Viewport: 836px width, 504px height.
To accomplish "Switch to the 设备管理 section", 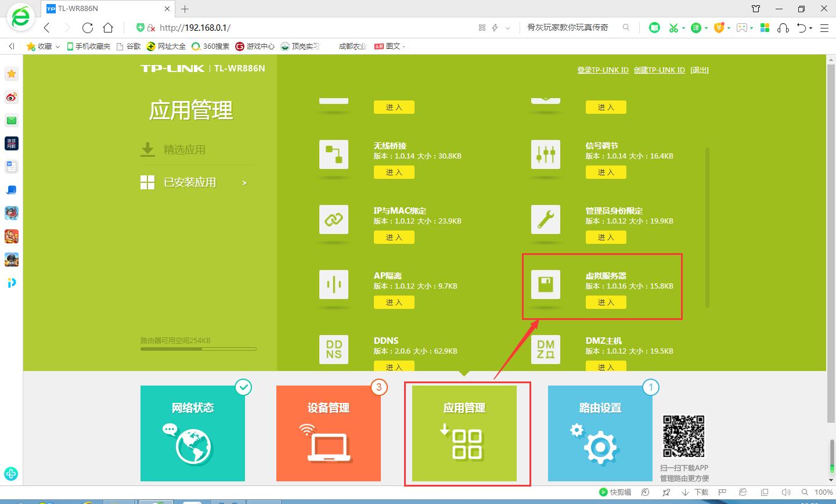I will pyautogui.click(x=329, y=433).
